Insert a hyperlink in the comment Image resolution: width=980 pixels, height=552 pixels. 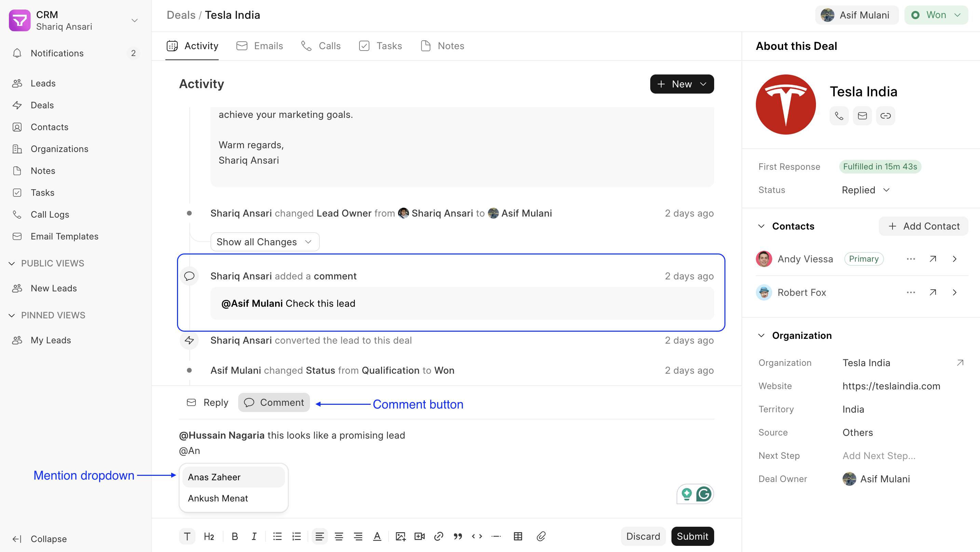(x=438, y=536)
